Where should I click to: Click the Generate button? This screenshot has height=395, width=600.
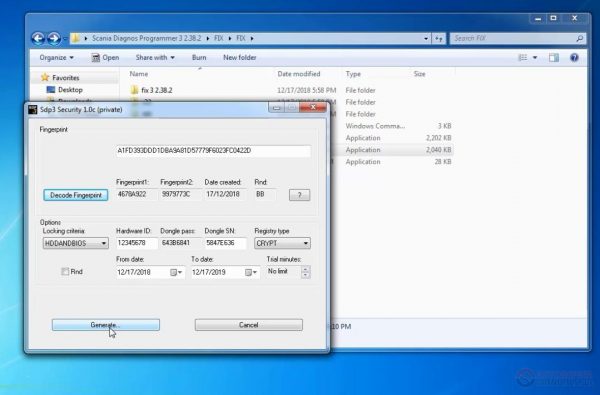[106, 325]
